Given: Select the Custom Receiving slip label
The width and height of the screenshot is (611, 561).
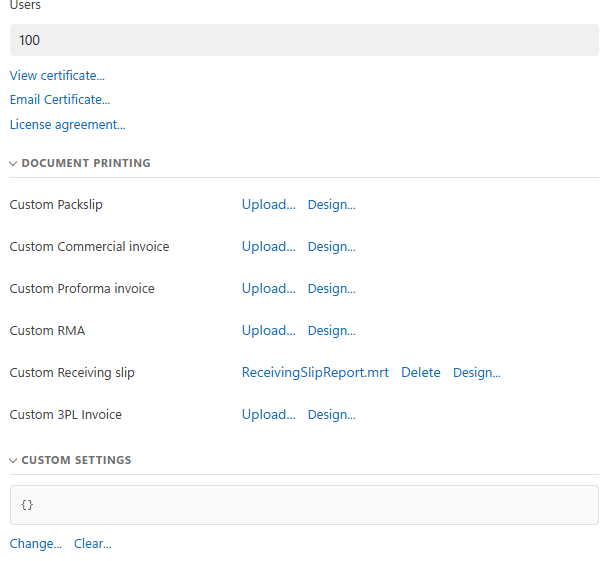Looking at the screenshot, I should [x=72, y=373].
